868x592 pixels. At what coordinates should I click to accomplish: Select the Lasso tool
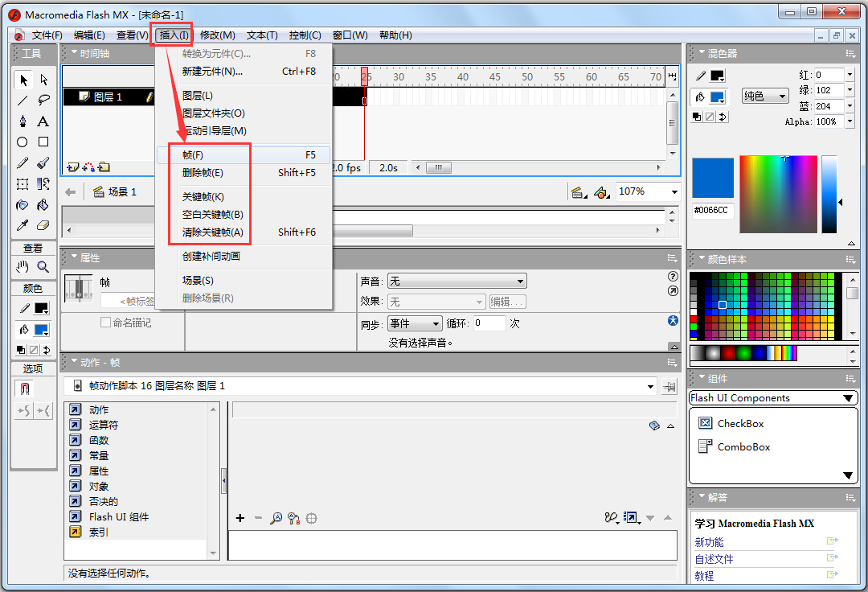click(43, 101)
